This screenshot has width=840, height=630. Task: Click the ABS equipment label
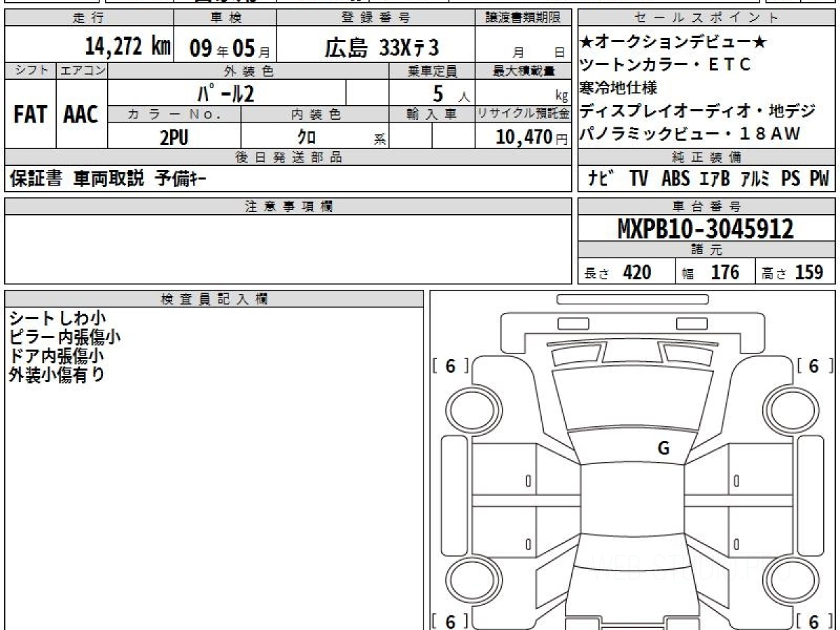coord(675,179)
